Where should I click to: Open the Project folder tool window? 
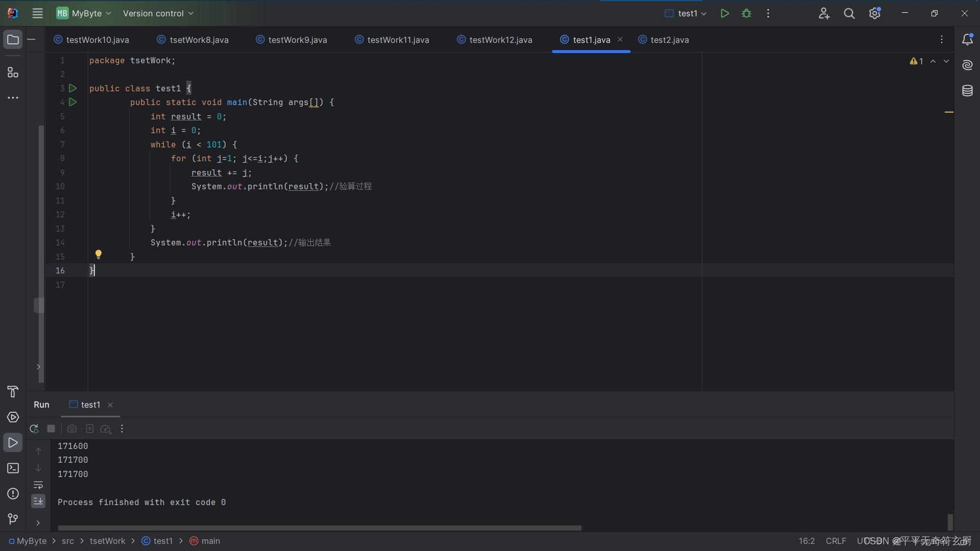[13, 40]
